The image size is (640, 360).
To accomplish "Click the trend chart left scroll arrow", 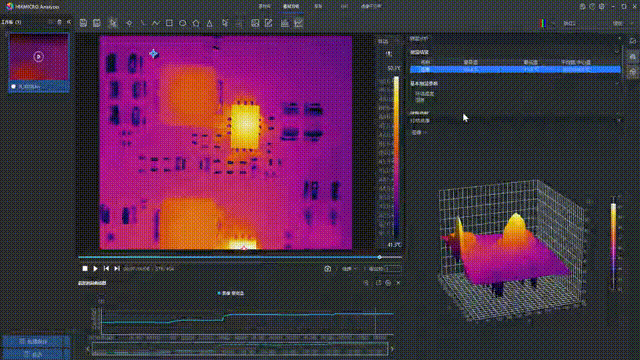I will (x=88, y=349).
